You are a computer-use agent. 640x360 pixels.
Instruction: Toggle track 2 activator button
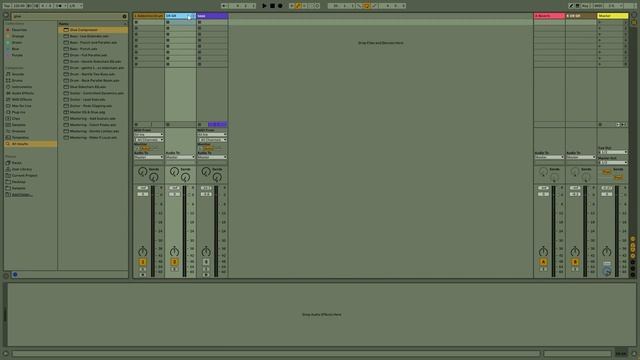(174, 262)
